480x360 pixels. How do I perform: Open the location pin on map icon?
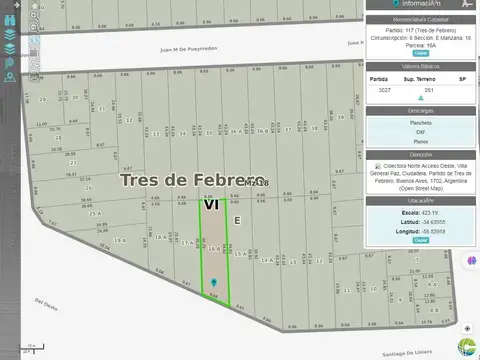10,77
